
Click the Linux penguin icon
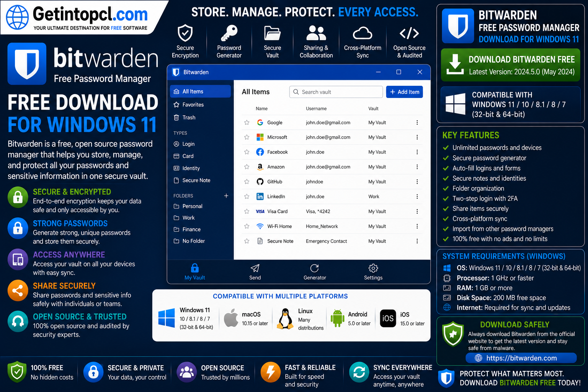click(285, 318)
